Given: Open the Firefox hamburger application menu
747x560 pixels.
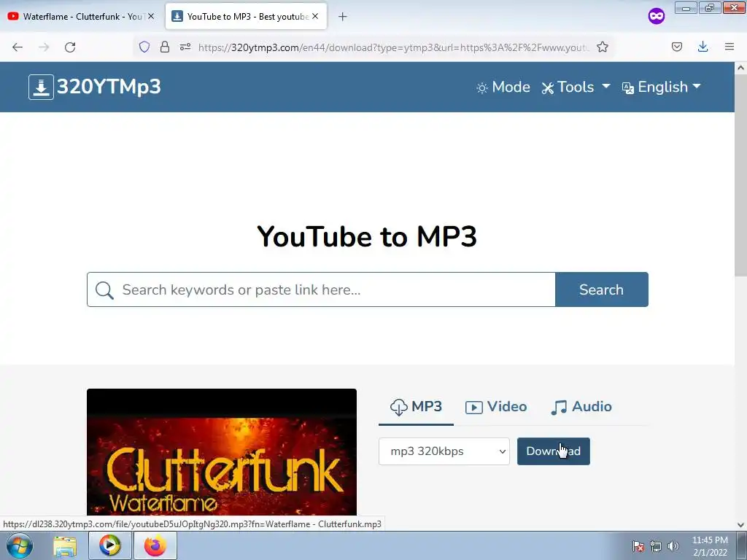Looking at the screenshot, I should coord(729,47).
